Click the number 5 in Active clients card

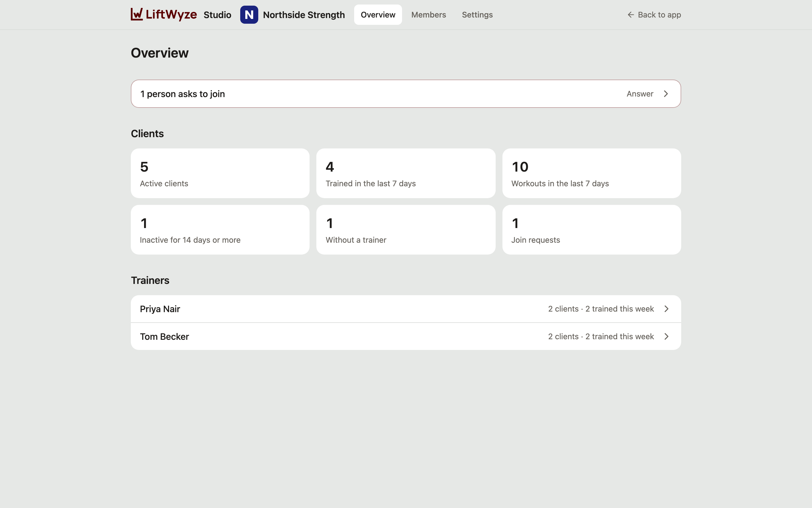point(144,167)
